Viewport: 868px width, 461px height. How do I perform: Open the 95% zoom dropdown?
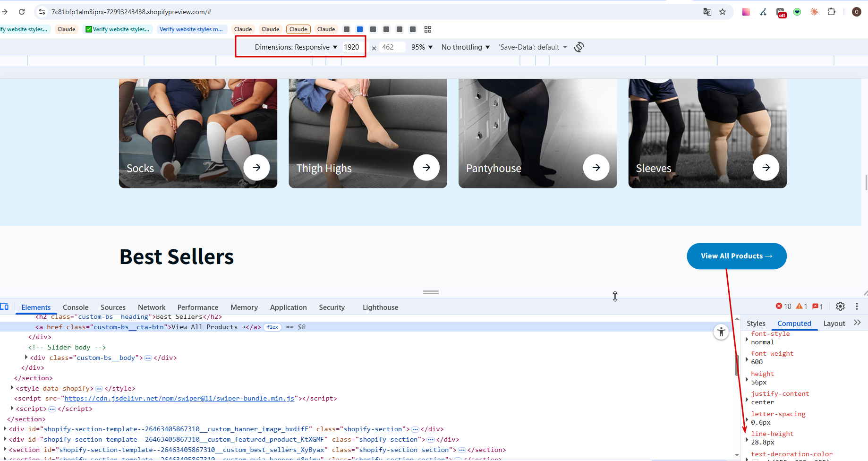[422, 47]
